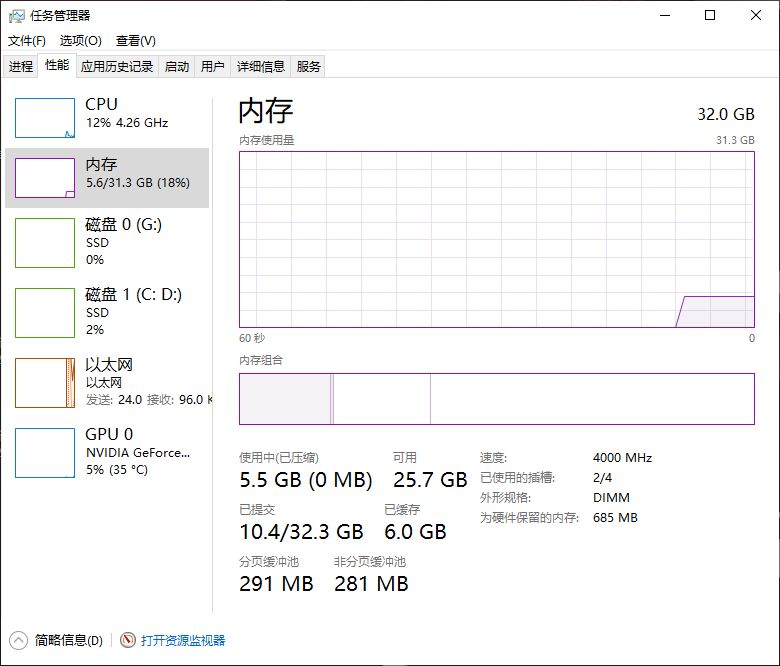Switch to the 应用历史记录 tab
The width and height of the screenshot is (780, 666).
tap(117, 67)
